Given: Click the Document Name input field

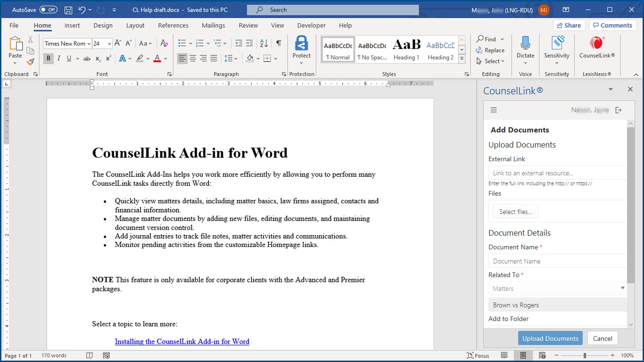Looking at the screenshot, I should [558, 261].
